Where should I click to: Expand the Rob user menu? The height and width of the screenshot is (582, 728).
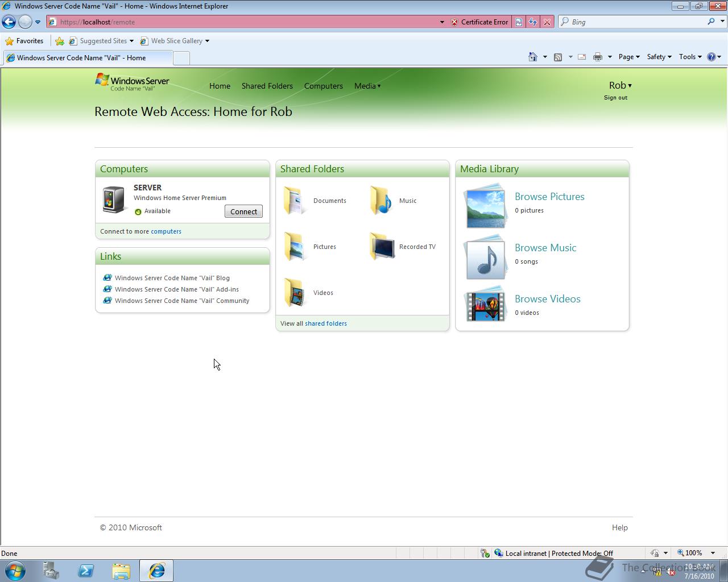coord(620,85)
